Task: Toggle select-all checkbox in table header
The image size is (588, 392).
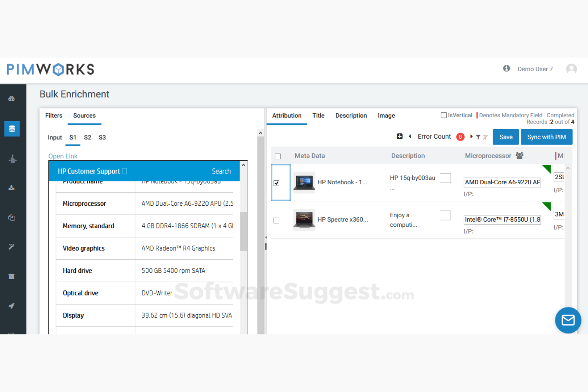Action: 278,156
